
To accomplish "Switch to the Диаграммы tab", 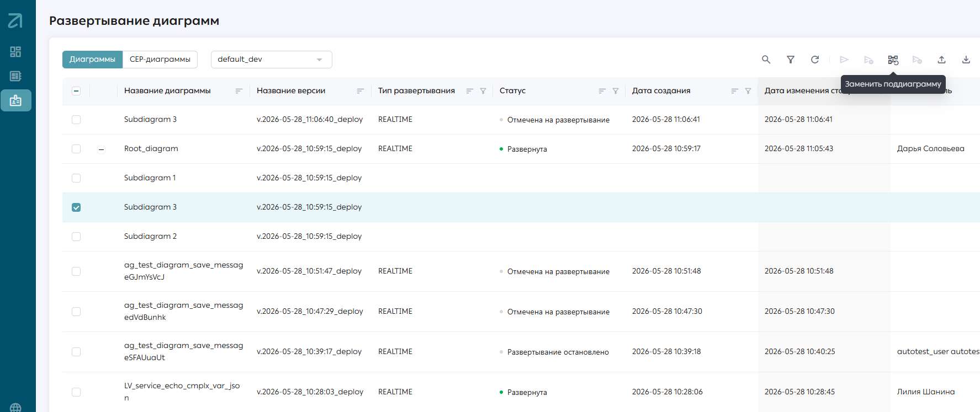I will pyautogui.click(x=92, y=60).
